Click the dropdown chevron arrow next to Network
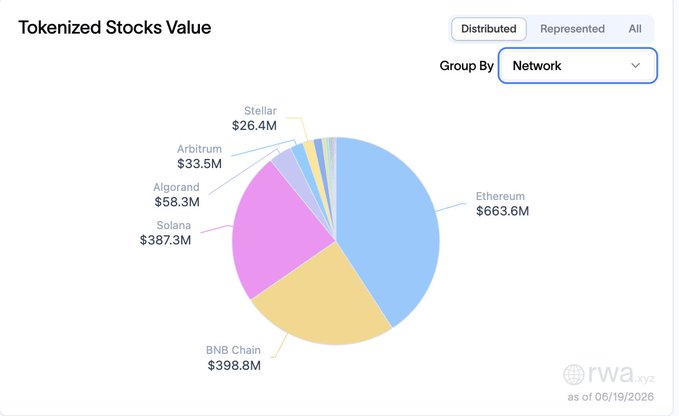 635,66
